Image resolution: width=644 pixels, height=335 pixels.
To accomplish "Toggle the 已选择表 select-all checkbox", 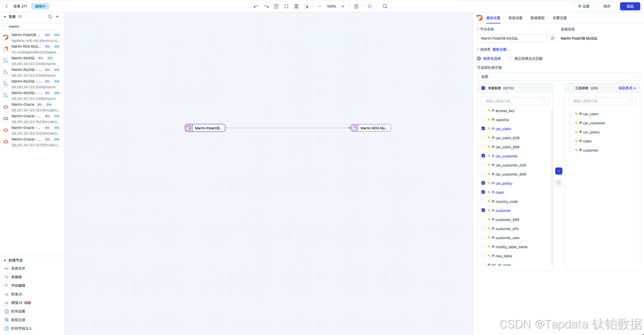I will pos(571,88).
